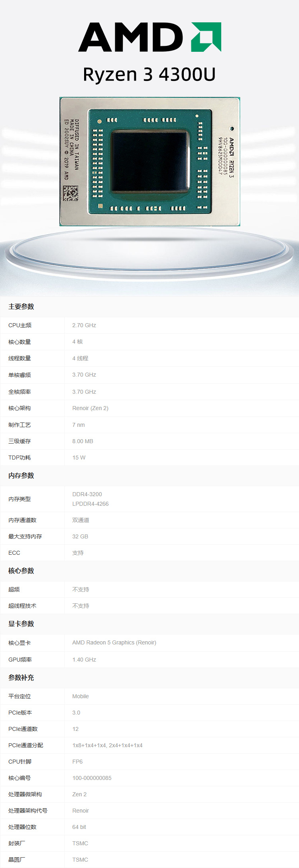The image size is (299, 868).
Task: Select the 3.70 GHz value beside 单核睿频
Action: pos(84,375)
